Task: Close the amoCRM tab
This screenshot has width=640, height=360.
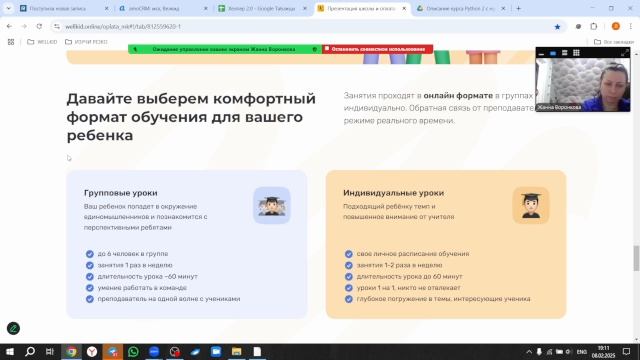Action: pyautogui.click(x=205, y=8)
